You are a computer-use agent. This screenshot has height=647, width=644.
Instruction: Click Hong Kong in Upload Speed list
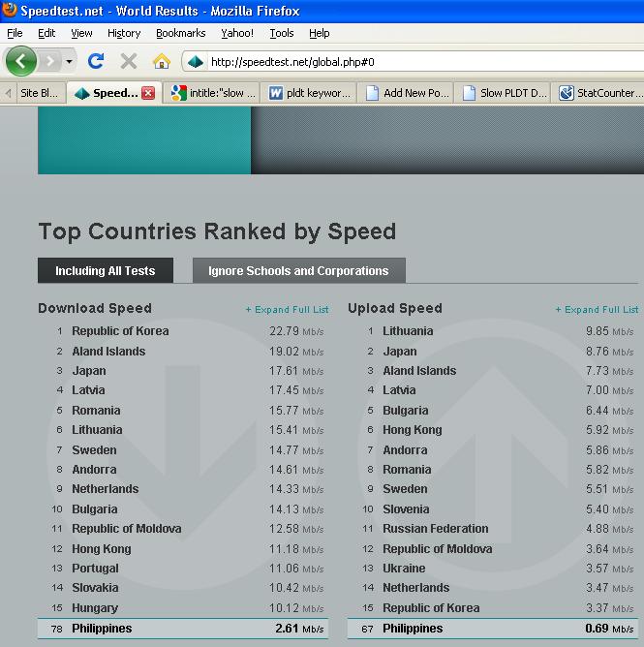pyautogui.click(x=413, y=429)
